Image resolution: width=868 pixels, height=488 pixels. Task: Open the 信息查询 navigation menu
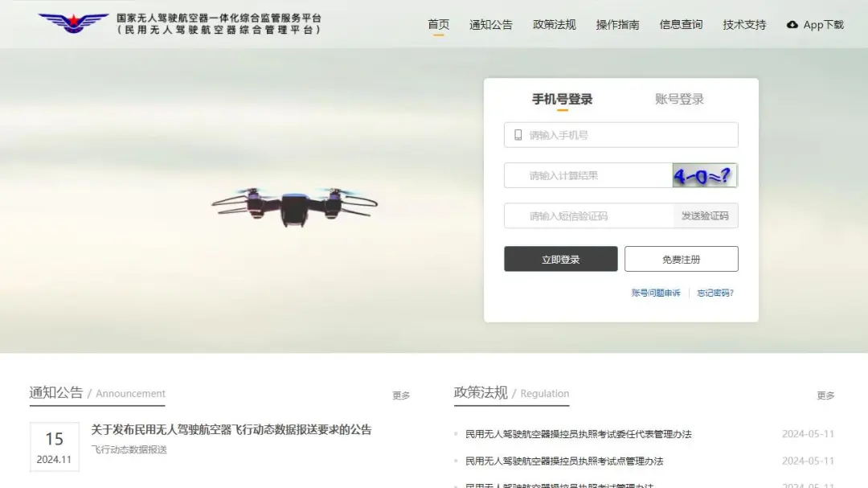[x=681, y=24]
